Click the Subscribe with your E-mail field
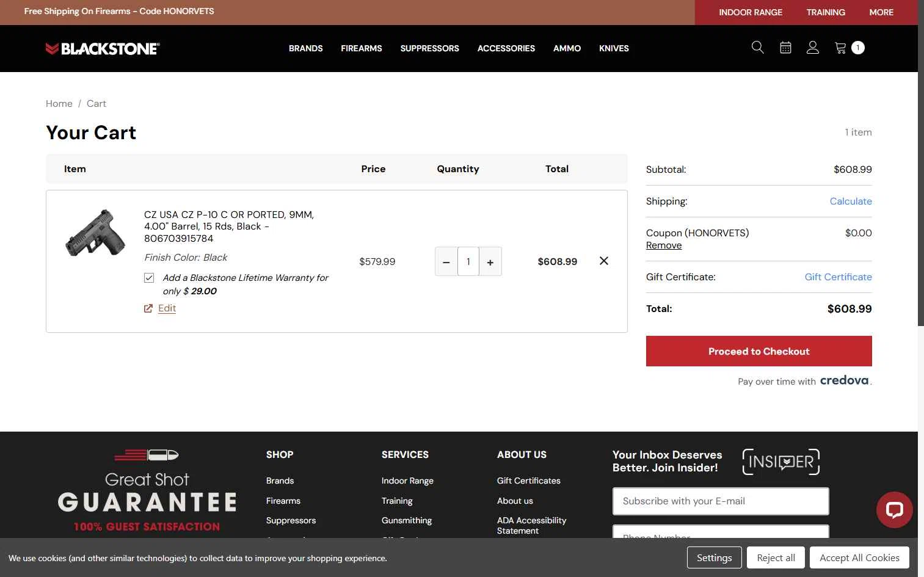 pyautogui.click(x=721, y=501)
